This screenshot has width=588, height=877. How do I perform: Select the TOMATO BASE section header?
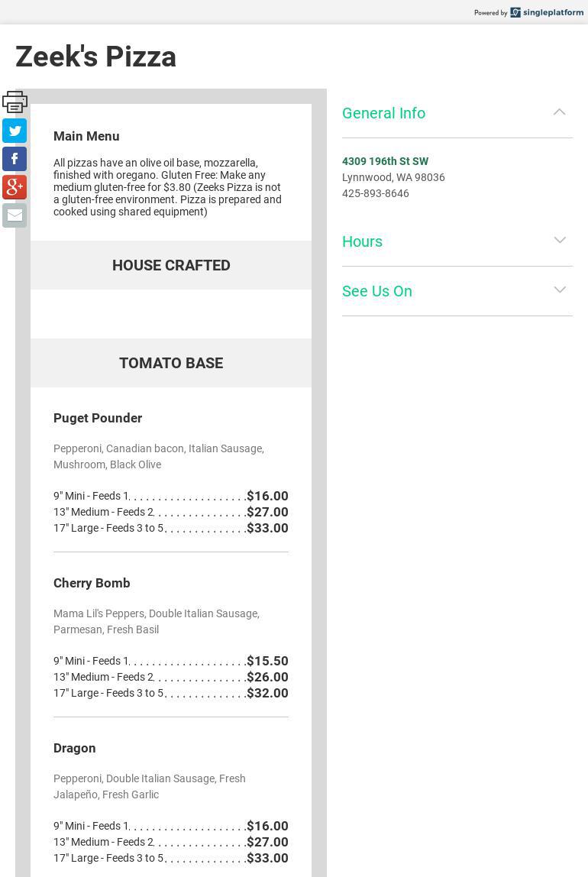[171, 363]
